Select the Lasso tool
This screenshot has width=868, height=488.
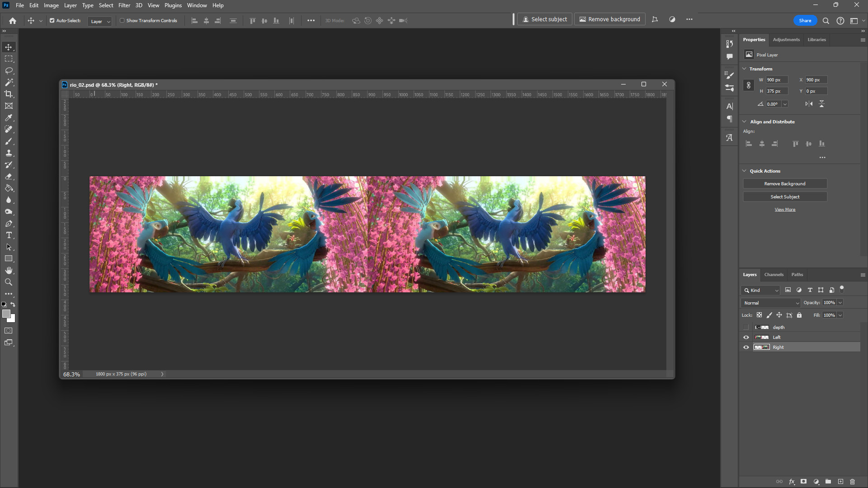(9, 70)
